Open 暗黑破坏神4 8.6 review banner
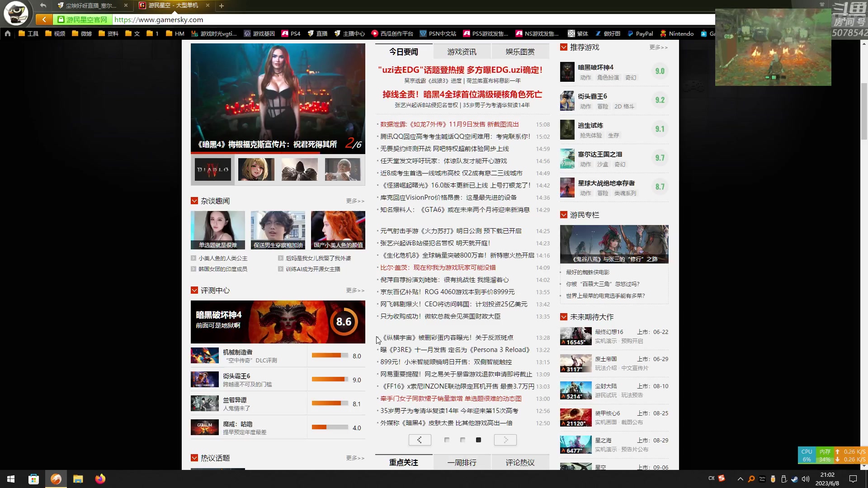 tap(278, 322)
